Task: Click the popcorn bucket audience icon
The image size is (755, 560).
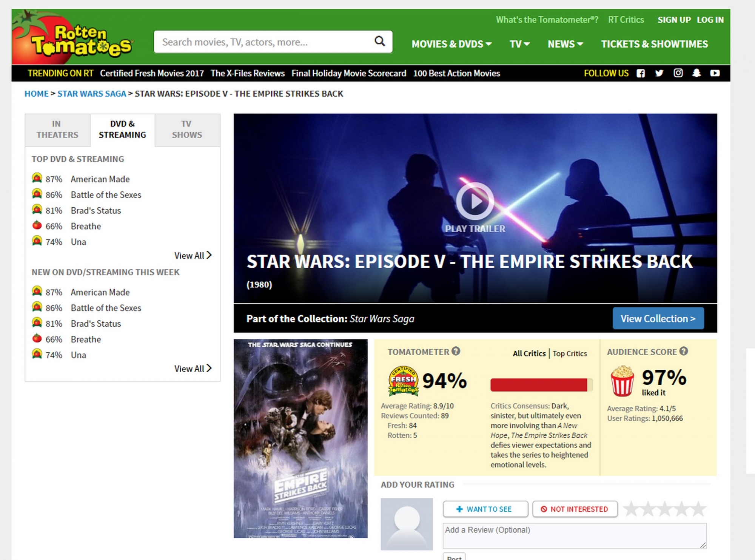Action: [x=622, y=381]
